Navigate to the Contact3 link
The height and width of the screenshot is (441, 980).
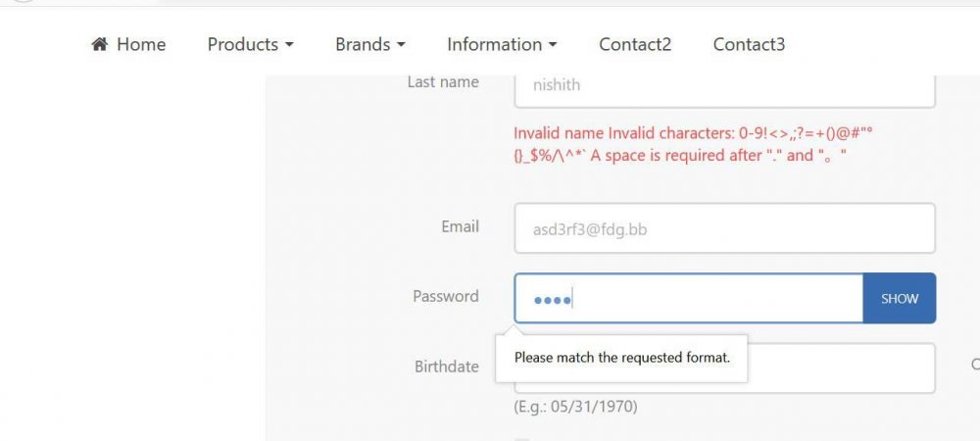(749, 44)
